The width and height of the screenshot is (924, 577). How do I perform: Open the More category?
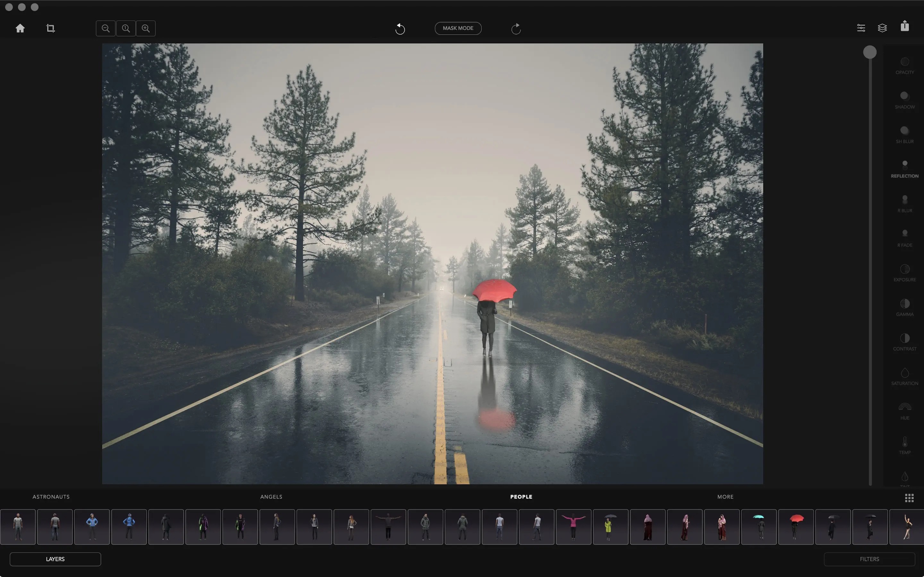coord(725,497)
